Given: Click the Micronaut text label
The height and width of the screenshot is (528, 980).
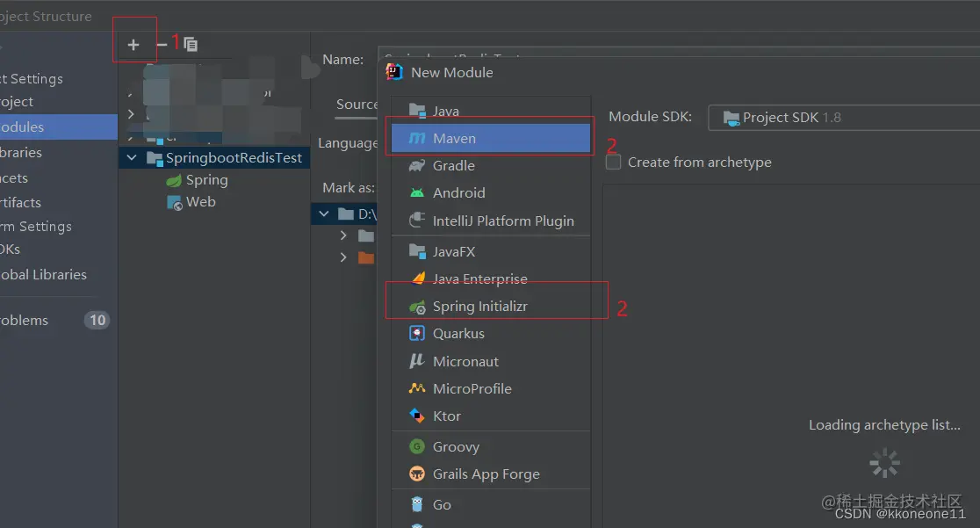Looking at the screenshot, I should point(465,362).
